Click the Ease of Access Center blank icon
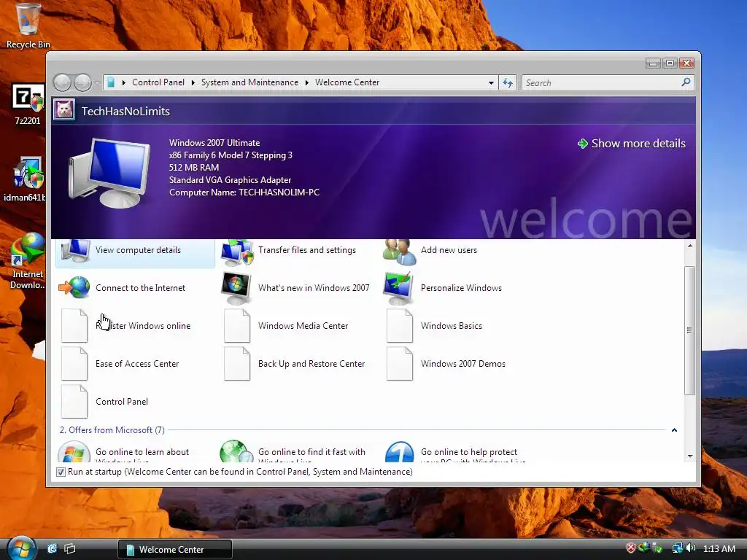This screenshot has height=560, width=747. point(74,364)
